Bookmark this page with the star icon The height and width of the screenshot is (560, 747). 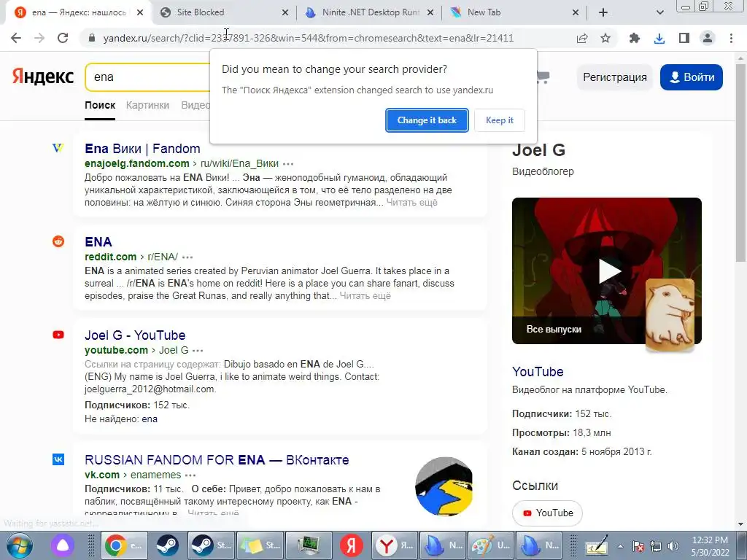coord(605,38)
